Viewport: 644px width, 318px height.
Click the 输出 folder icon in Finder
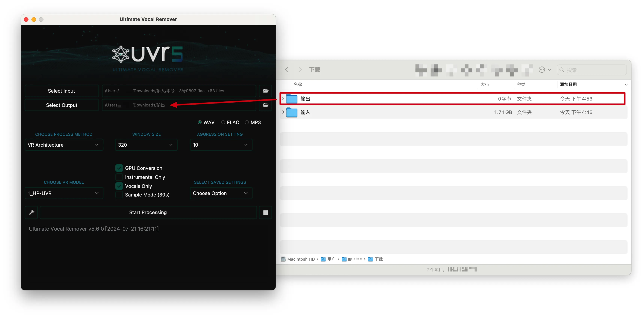[x=292, y=99]
